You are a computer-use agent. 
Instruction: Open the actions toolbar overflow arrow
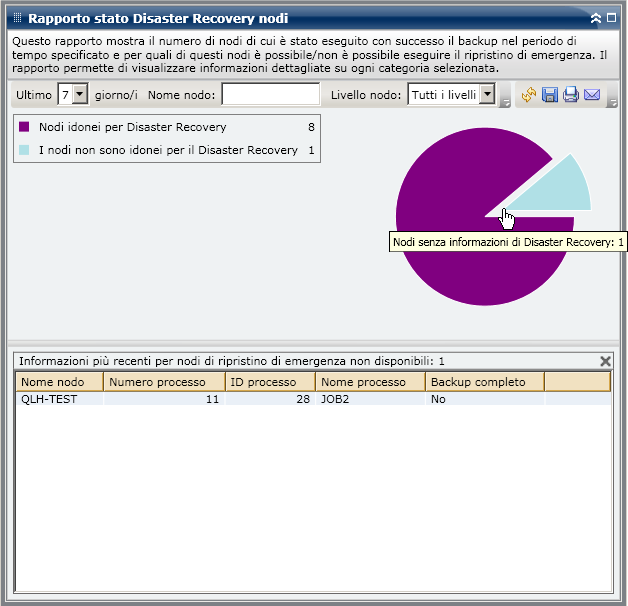612,103
